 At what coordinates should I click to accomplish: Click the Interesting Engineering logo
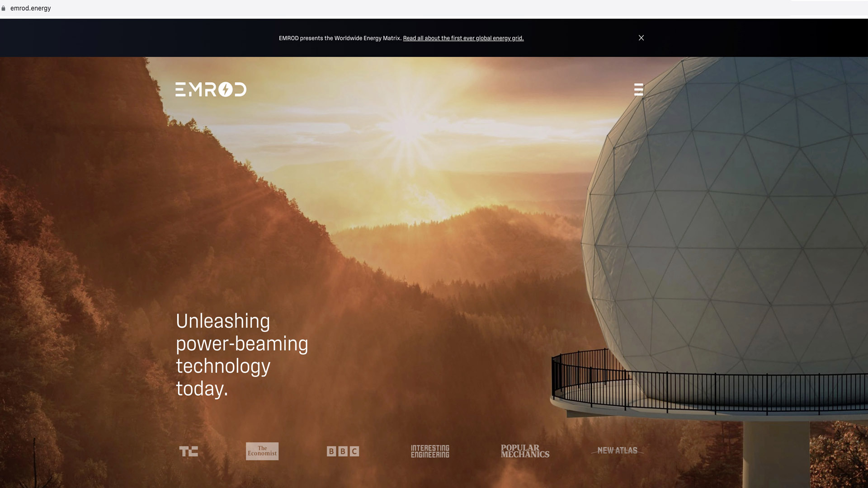[x=430, y=451]
